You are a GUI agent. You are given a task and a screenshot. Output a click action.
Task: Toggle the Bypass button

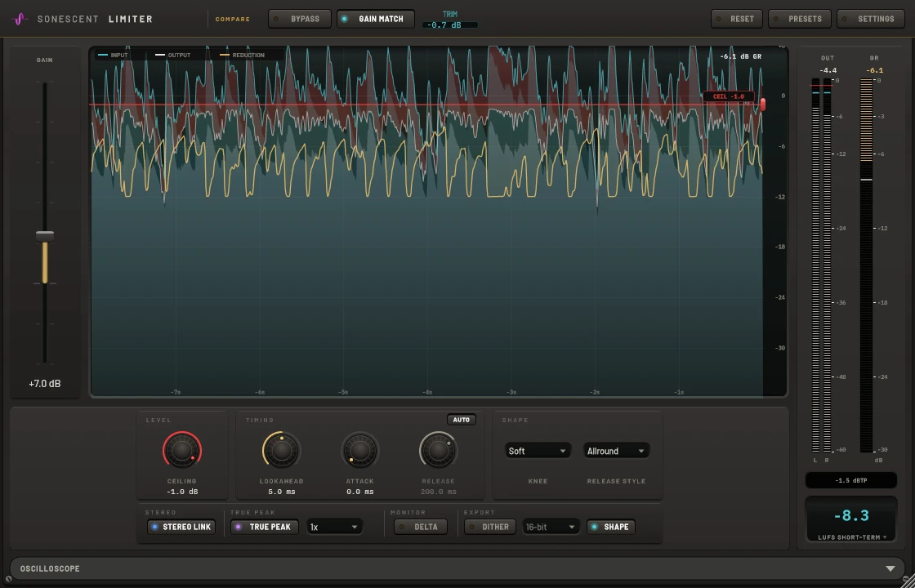pos(299,19)
